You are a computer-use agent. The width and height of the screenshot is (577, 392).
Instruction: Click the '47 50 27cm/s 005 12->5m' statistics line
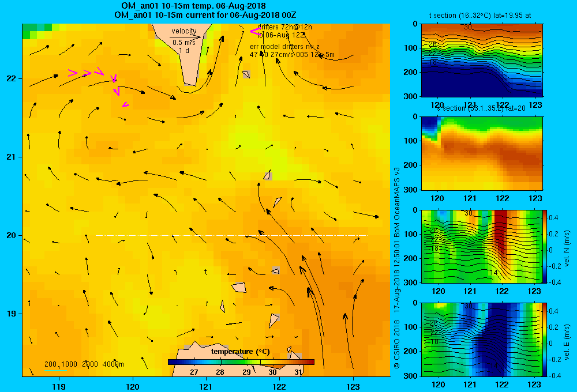coord(292,55)
